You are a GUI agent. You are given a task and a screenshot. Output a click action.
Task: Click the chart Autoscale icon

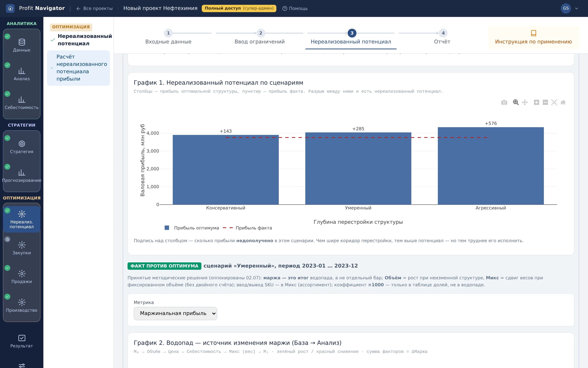pos(554,102)
